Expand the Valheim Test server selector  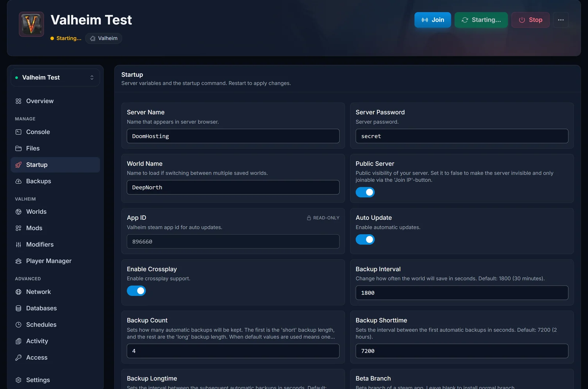tap(55, 78)
